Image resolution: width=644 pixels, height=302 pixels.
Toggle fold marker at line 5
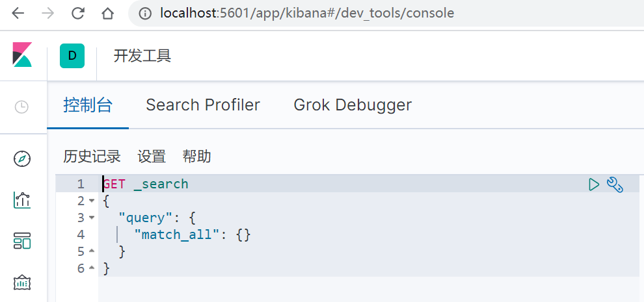(92, 251)
